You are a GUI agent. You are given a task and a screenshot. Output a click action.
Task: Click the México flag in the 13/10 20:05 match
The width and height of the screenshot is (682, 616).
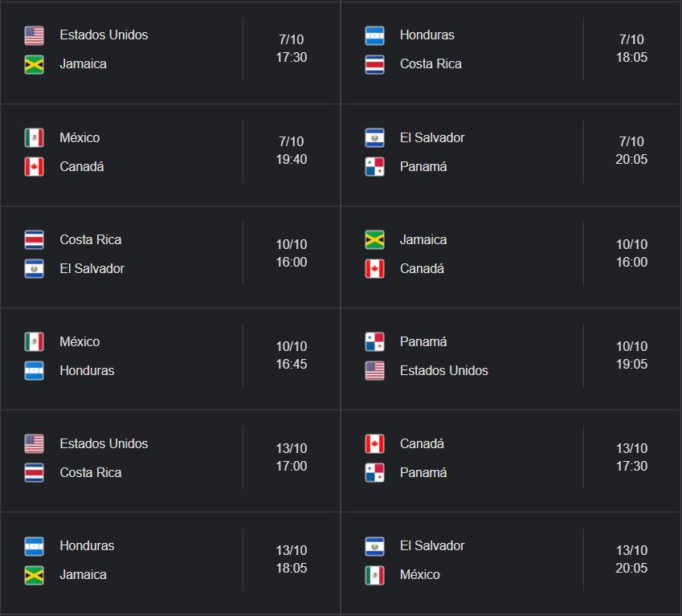pyautogui.click(x=374, y=575)
